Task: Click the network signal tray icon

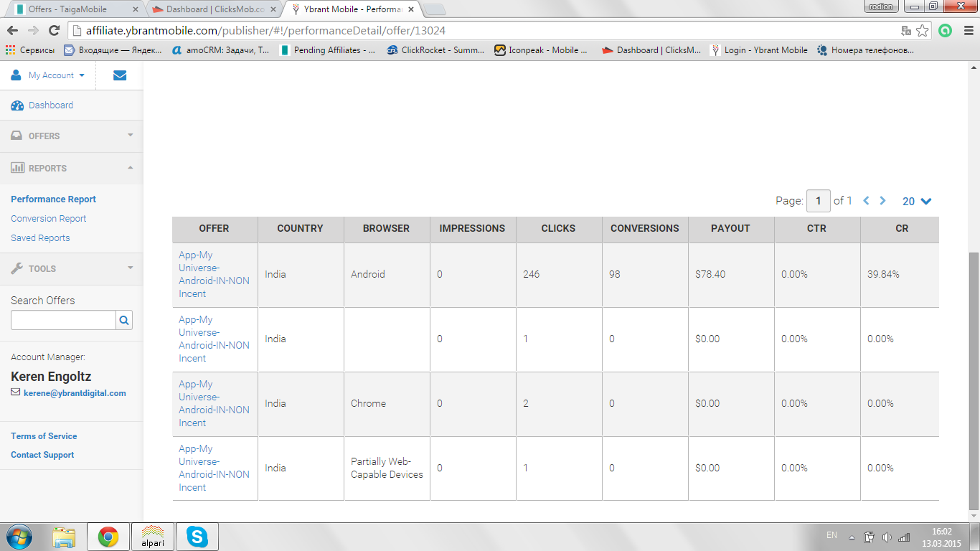Action: (904, 537)
